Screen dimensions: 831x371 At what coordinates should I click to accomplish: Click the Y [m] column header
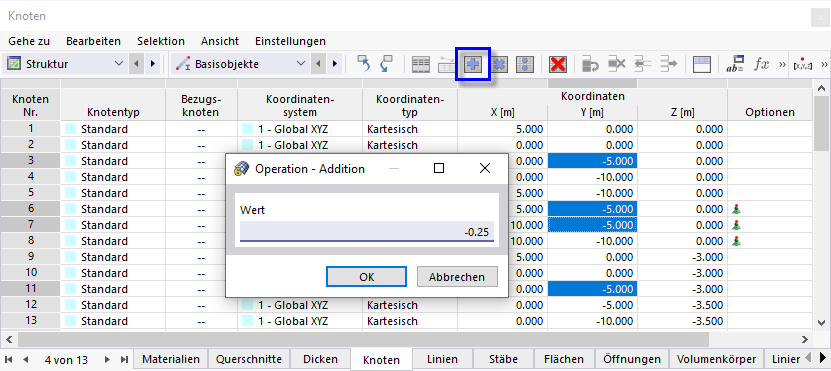593,112
